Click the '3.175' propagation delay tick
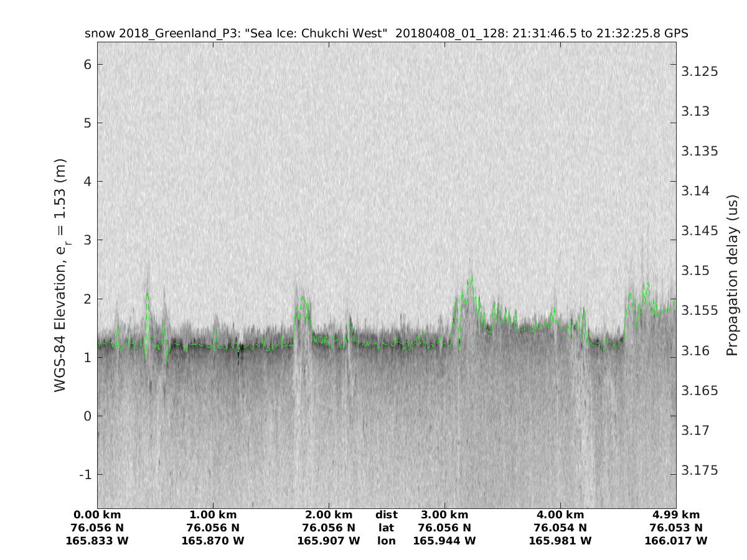 [700, 470]
